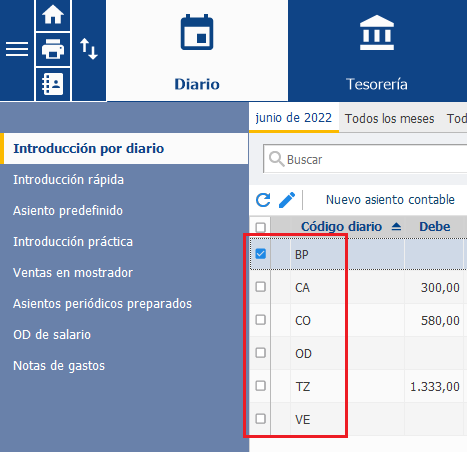This screenshot has width=467, height=452.
Task: Open the contacts address book icon
Action: (x=53, y=84)
